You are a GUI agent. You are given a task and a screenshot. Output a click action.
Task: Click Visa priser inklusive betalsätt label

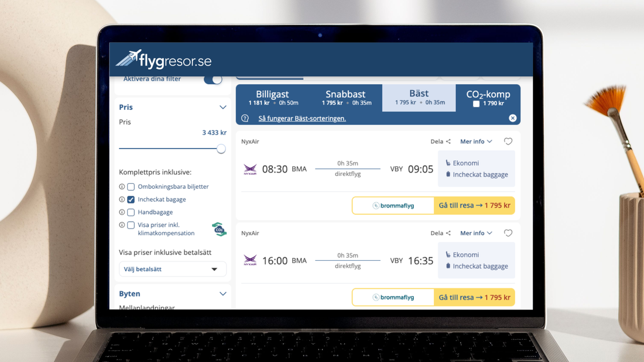[165, 253]
